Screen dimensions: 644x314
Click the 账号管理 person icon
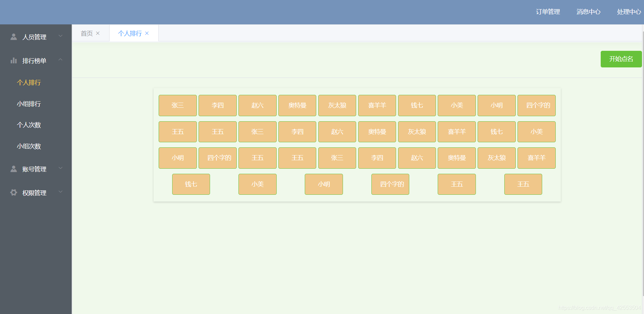click(14, 169)
